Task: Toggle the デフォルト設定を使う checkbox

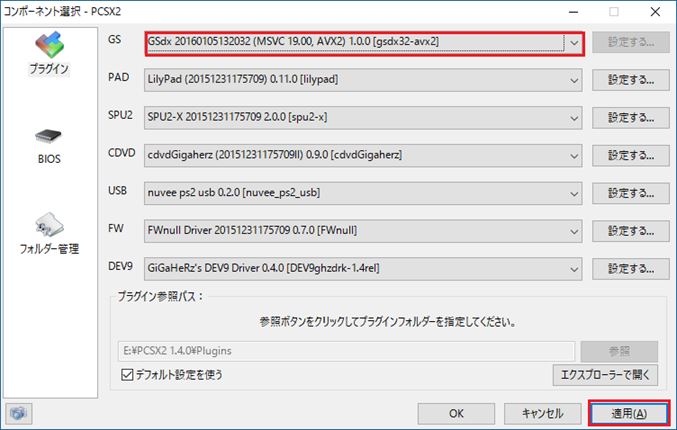Action: [127, 374]
